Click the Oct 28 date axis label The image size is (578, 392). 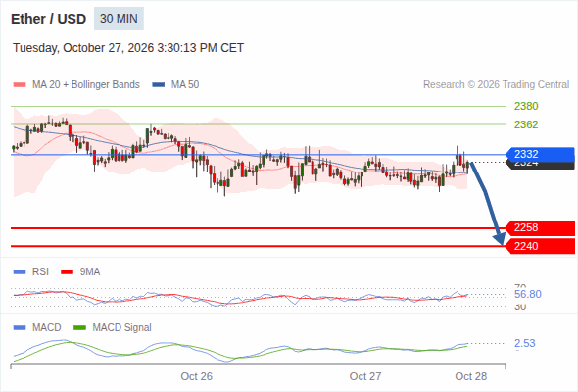click(471, 376)
